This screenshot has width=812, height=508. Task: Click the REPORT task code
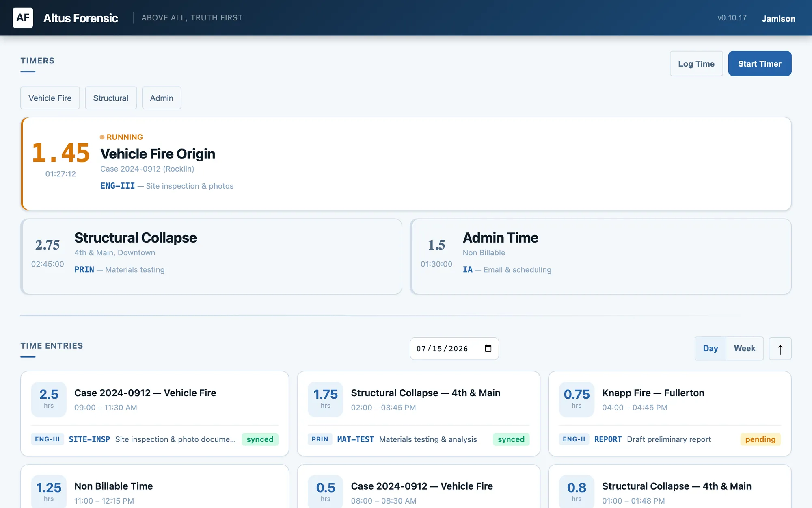point(608,439)
